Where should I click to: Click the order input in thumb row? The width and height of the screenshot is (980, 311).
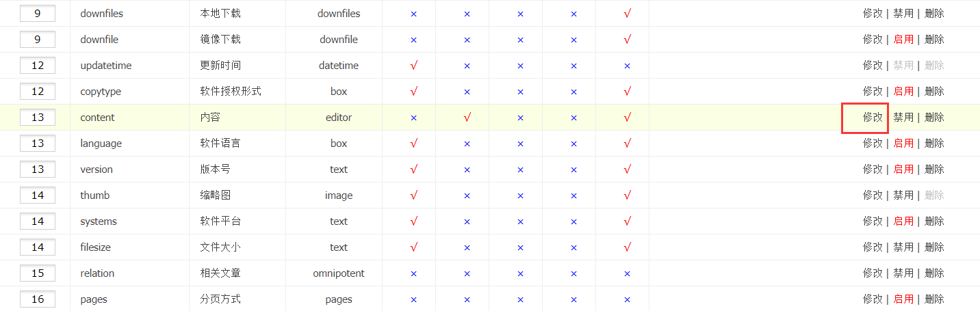(38, 195)
